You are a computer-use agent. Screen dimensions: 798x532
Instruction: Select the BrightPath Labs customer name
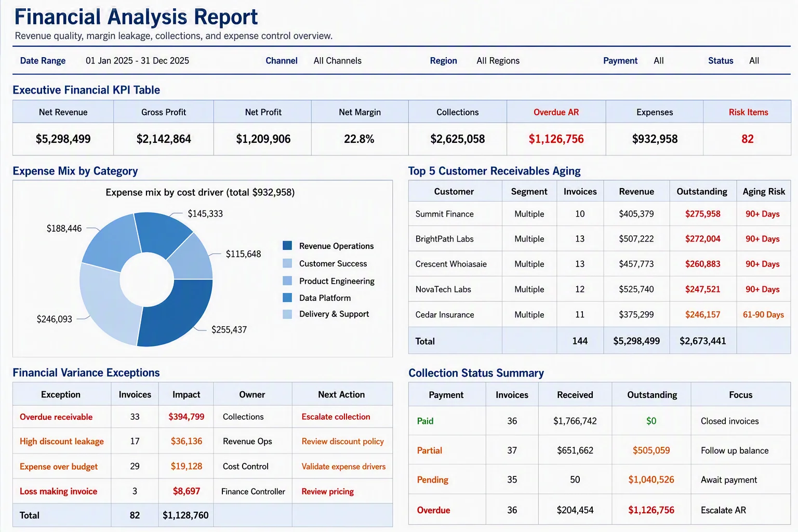coord(445,239)
